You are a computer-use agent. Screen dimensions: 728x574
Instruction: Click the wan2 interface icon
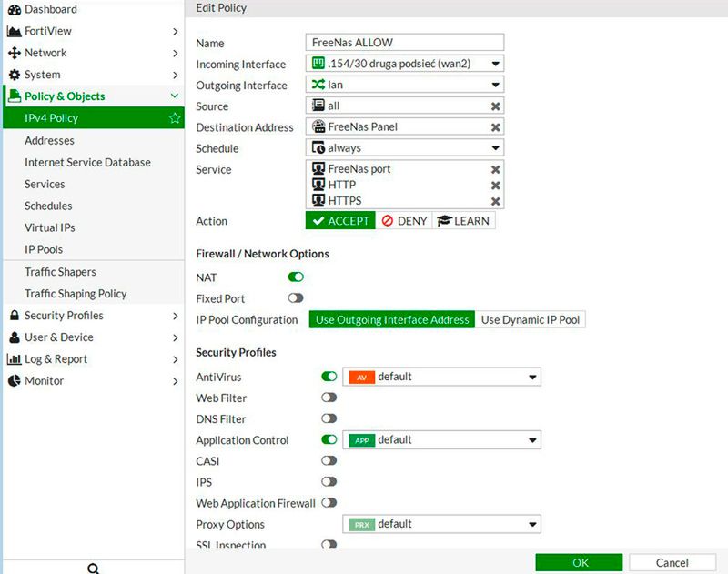(318, 63)
